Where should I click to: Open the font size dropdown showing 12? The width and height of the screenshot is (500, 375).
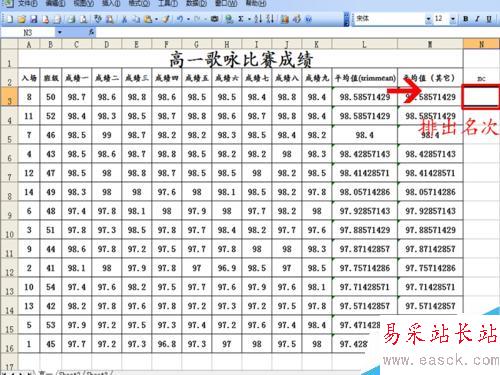click(452, 19)
